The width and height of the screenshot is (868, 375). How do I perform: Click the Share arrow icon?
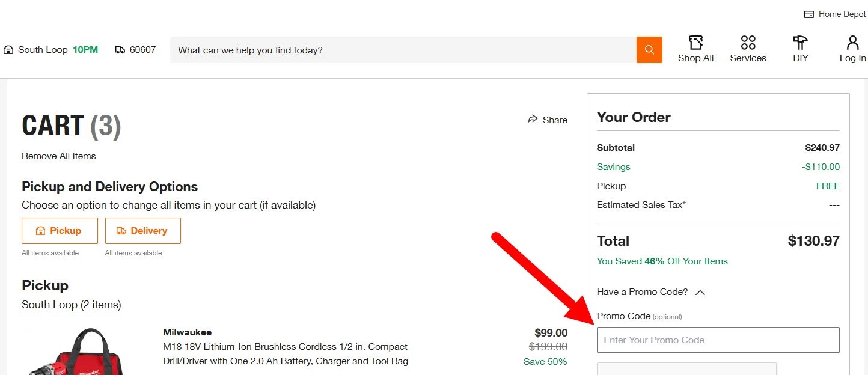(533, 119)
